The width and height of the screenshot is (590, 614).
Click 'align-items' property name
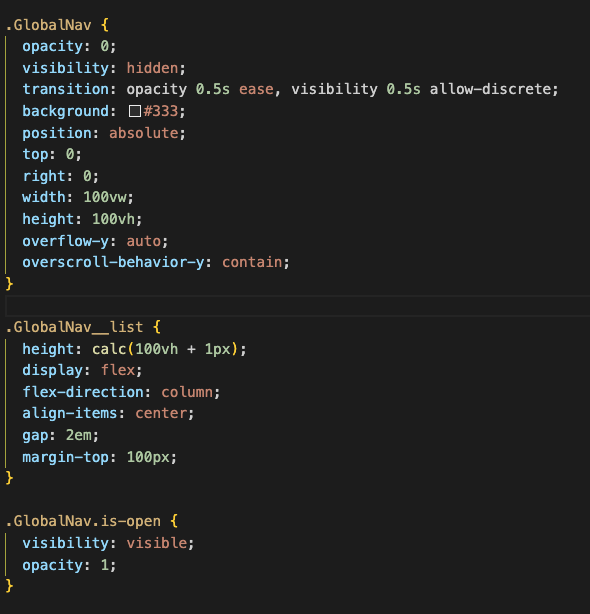pyautogui.click(x=70, y=413)
